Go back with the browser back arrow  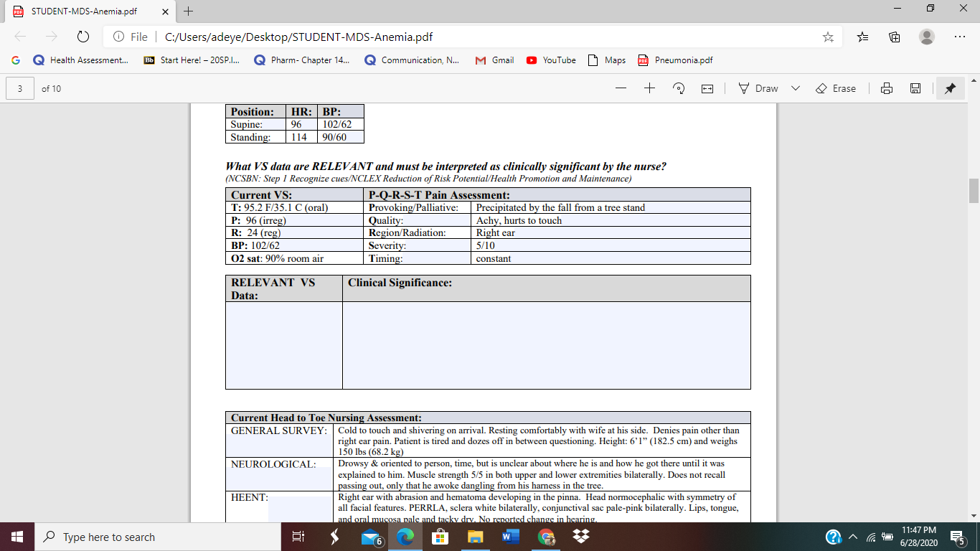click(20, 37)
